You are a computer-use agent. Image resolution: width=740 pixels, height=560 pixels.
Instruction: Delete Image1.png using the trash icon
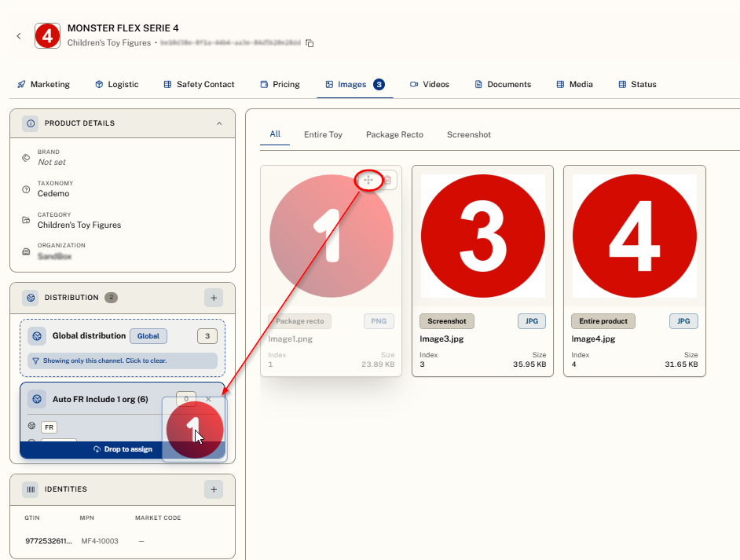point(387,180)
